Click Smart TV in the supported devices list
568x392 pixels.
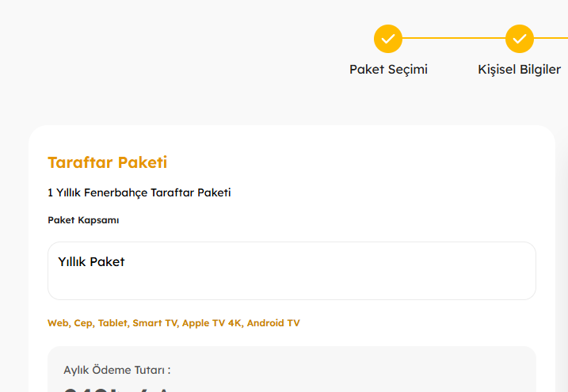point(156,323)
